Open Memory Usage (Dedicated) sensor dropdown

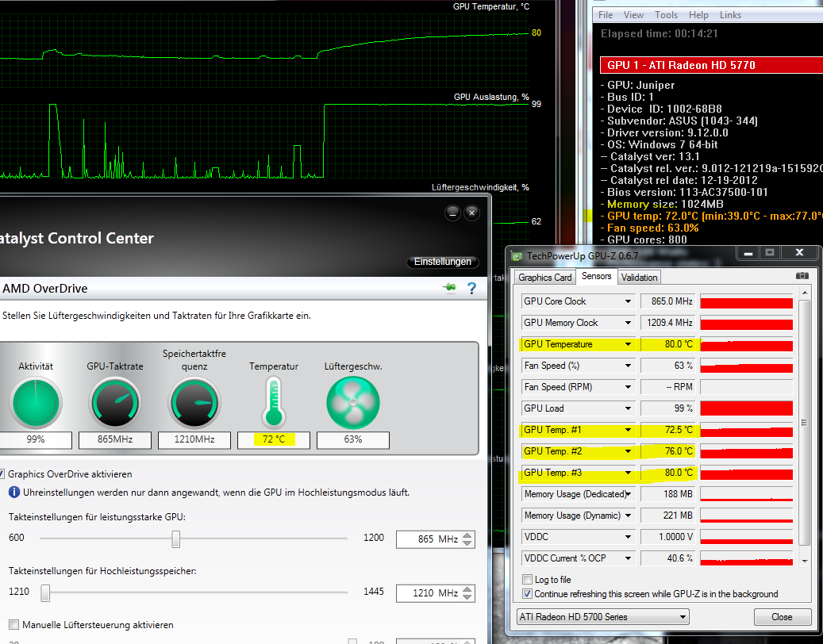pyautogui.click(x=628, y=494)
